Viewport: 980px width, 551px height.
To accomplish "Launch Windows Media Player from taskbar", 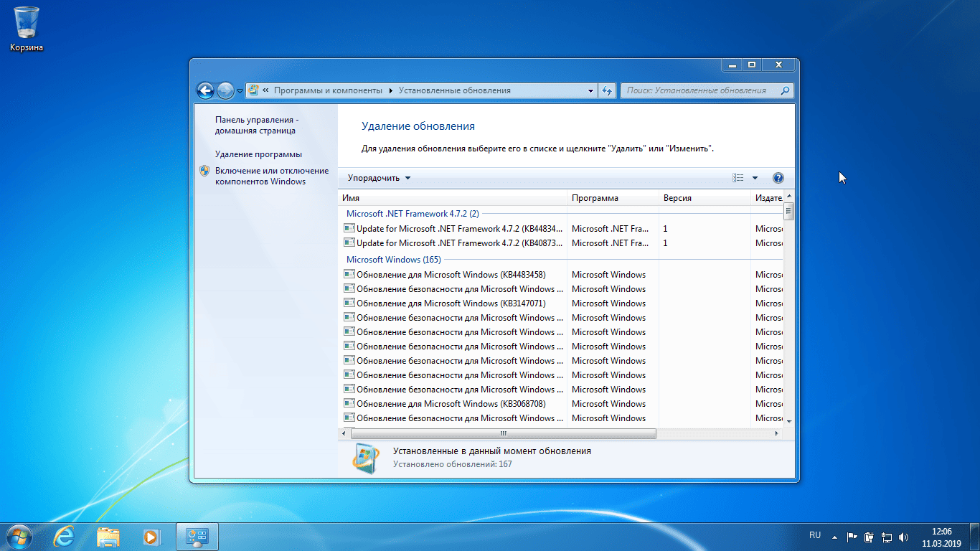I will click(151, 536).
